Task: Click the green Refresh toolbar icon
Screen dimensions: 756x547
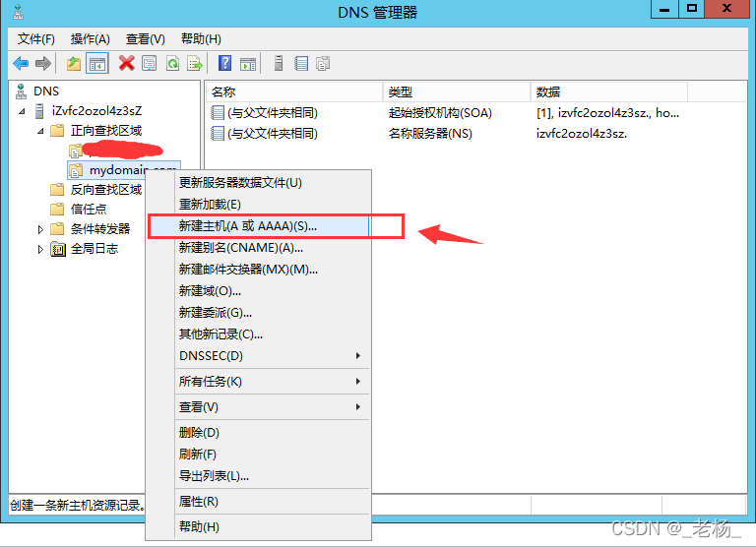Action: point(172,63)
